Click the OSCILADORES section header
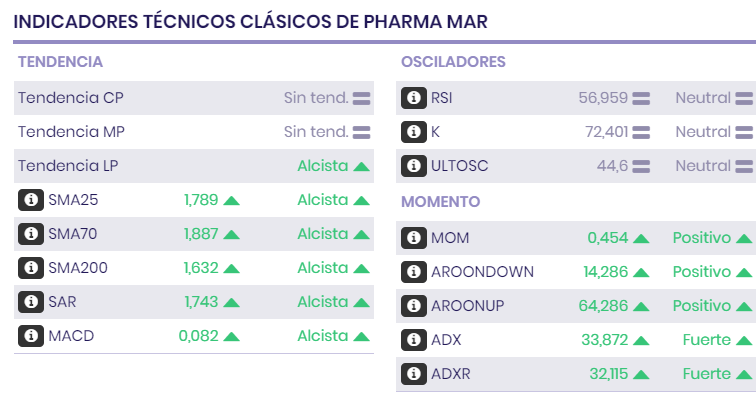756x401 pixels. click(x=453, y=62)
